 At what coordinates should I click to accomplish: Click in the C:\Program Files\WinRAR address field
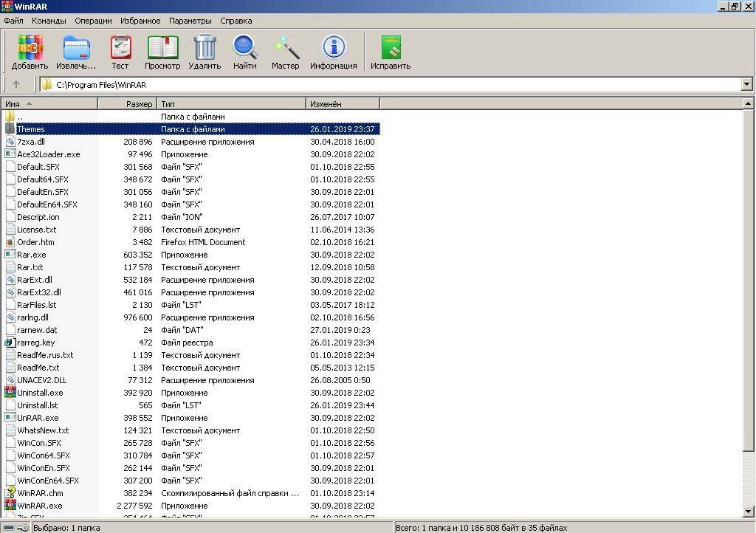pos(391,84)
